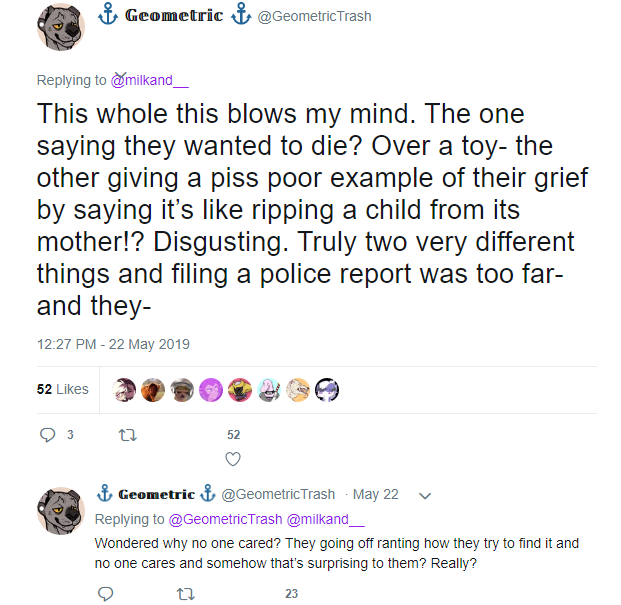The height and width of the screenshot is (605, 621).
Task: Retweet the main tweet
Action: point(127,435)
